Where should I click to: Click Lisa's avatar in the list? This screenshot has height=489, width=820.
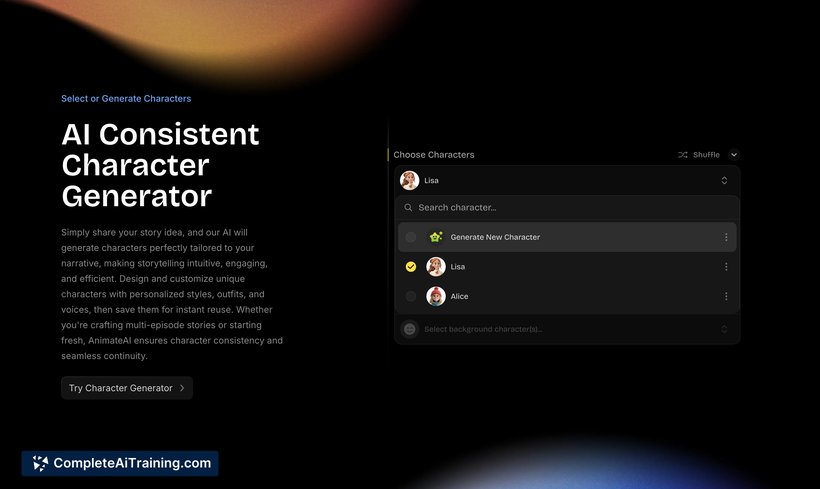[x=436, y=267]
